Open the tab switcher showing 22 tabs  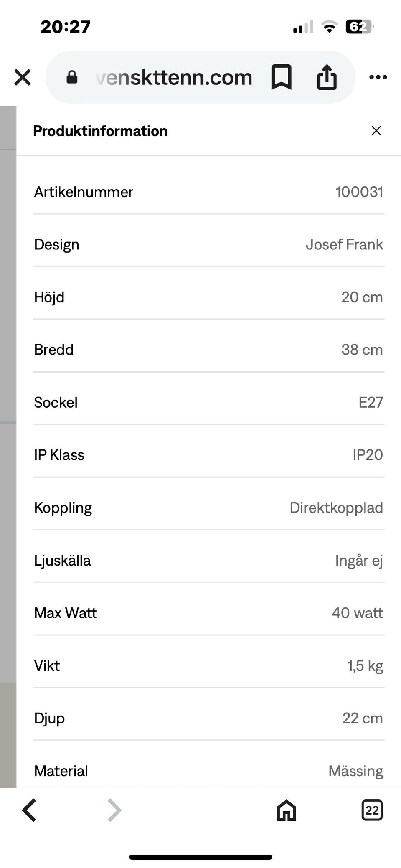(x=372, y=810)
